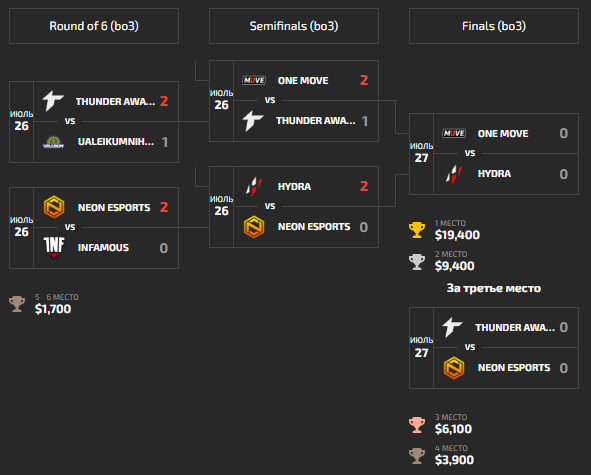Open HYDRA team link in the Finals match

tap(494, 174)
